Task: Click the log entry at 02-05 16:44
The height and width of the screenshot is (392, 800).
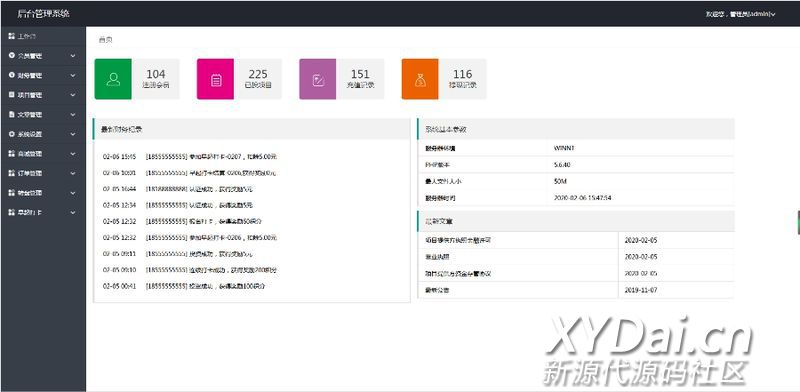Action: coord(178,189)
